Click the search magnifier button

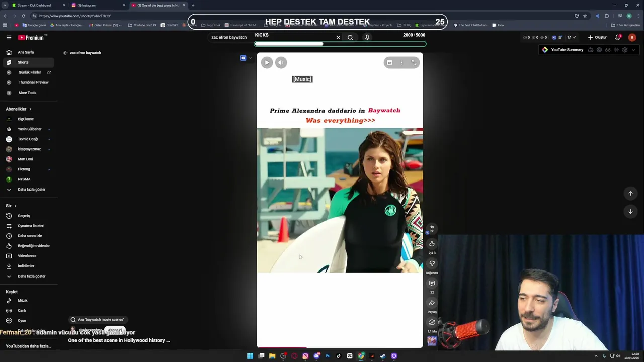(x=350, y=37)
